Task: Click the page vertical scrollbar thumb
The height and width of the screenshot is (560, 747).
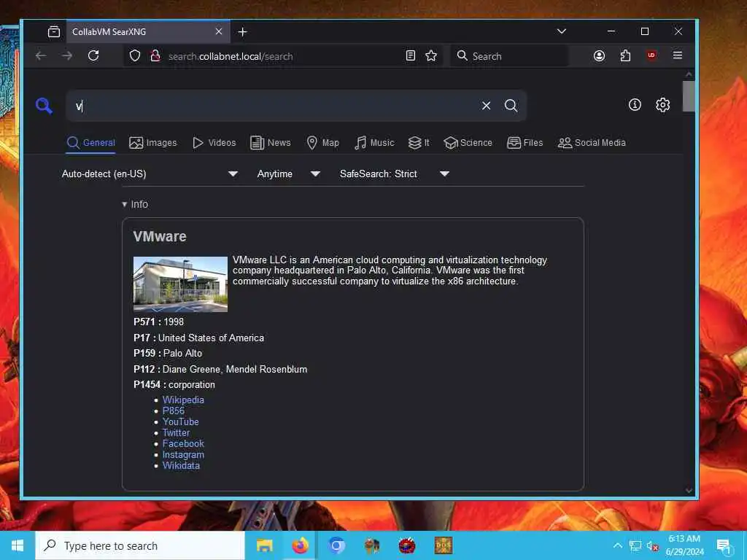Action: (x=689, y=96)
